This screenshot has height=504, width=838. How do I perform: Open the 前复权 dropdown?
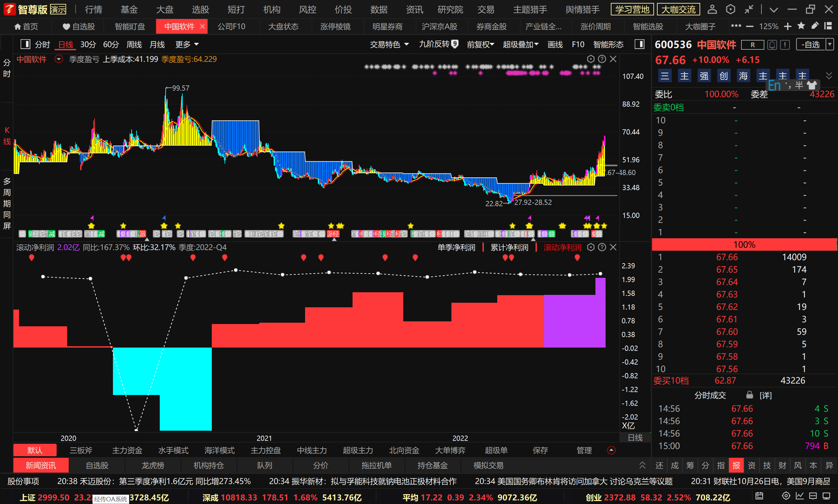click(x=480, y=45)
